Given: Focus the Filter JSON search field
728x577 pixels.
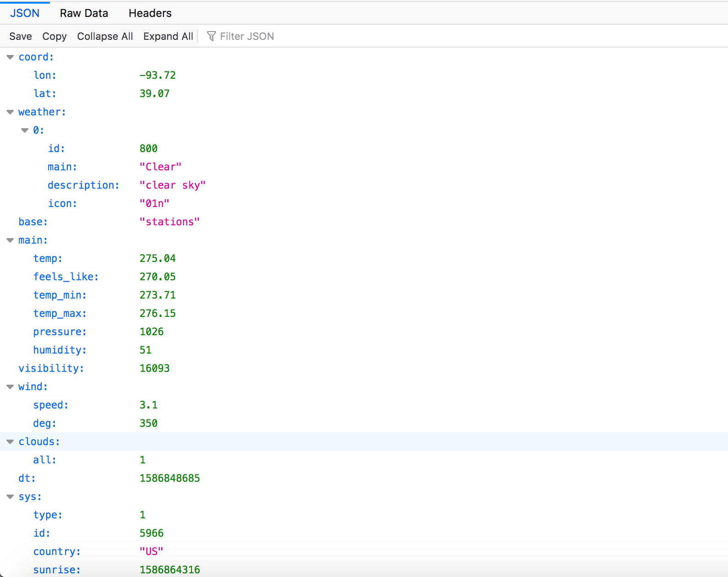Looking at the screenshot, I should (247, 36).
